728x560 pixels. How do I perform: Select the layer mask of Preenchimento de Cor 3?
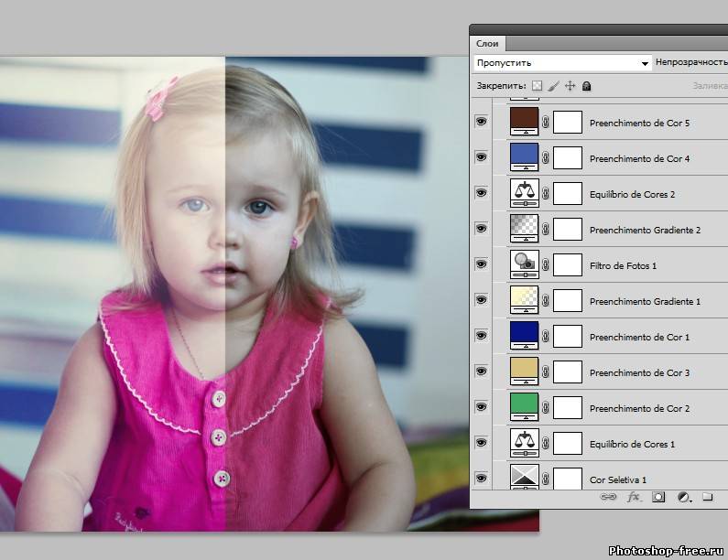[568, 372]
